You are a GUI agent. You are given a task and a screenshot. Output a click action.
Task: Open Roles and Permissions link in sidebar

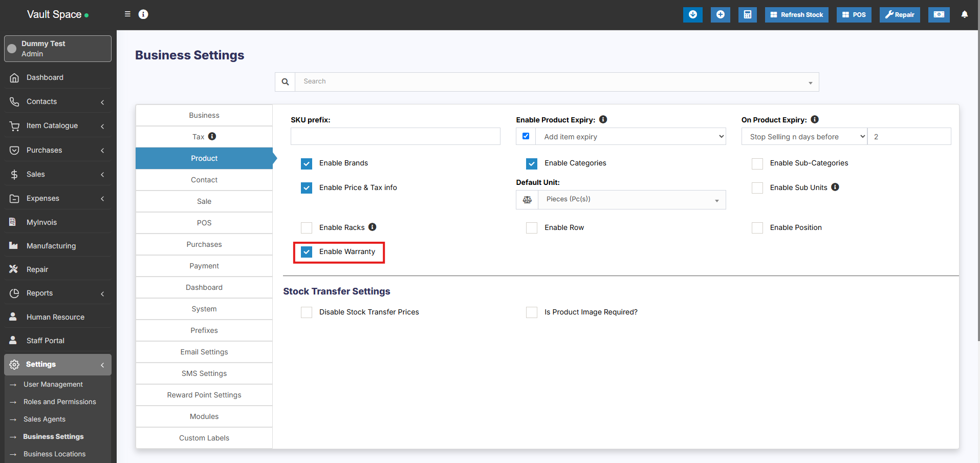pyautogui.click(x=59, y=402)
